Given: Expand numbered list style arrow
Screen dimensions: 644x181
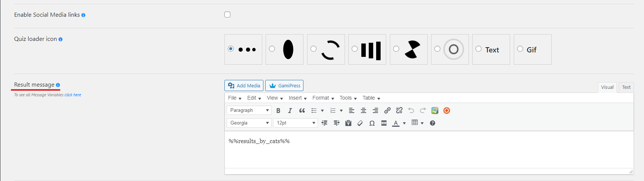Looking at the screenshot, I should pos(341,111).
